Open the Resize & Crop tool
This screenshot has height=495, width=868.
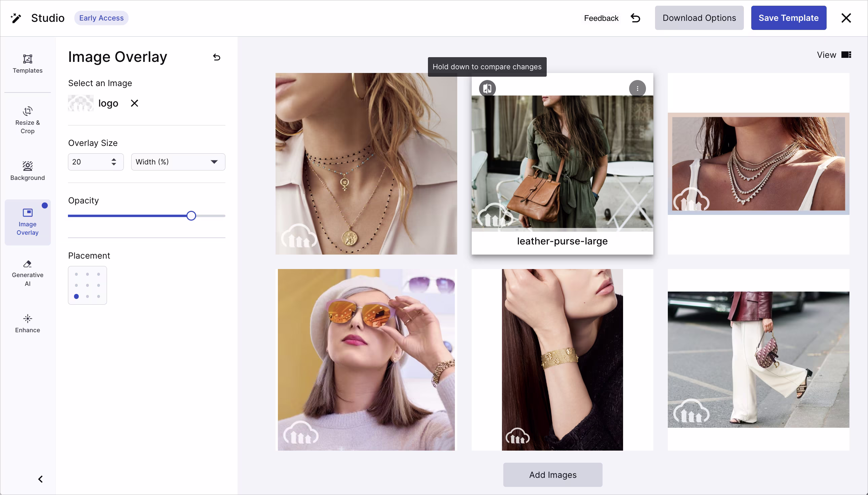click(28, 120)
